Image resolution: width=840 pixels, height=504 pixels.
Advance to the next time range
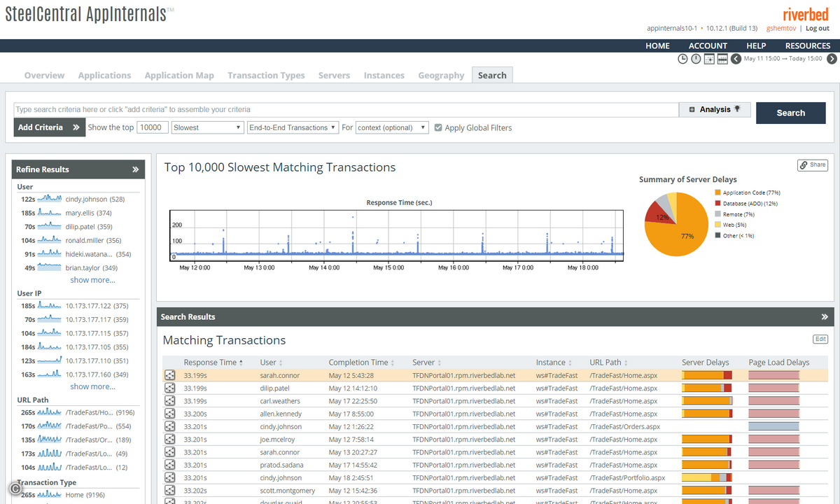pos(830,59)
